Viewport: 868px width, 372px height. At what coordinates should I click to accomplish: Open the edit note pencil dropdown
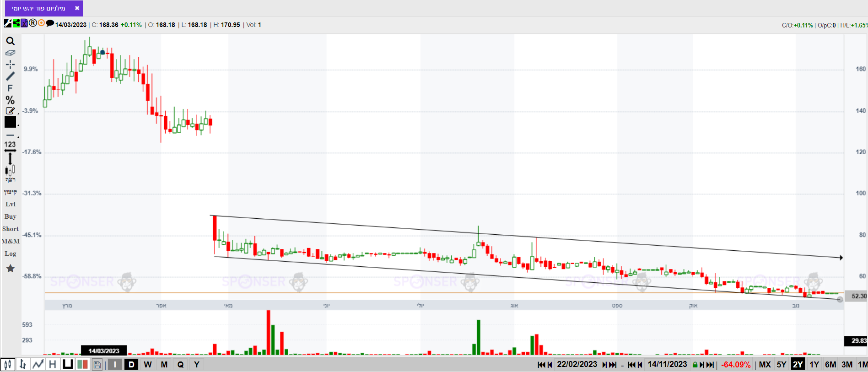[x=11, y=111]
